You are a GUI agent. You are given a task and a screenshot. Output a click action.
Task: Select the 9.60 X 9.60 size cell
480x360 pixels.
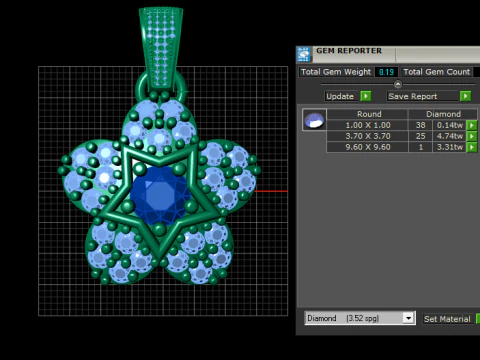click(367, 147)
